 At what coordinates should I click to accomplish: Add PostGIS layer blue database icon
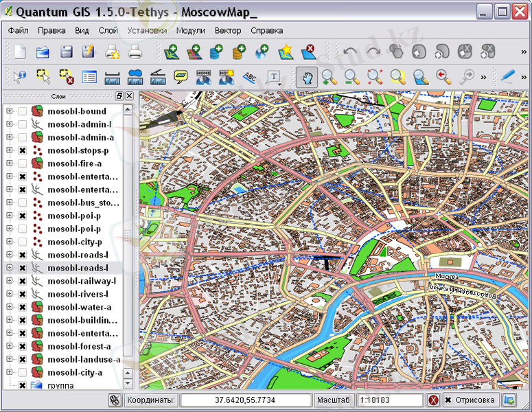pyautogui.click(x=216, y=52)
